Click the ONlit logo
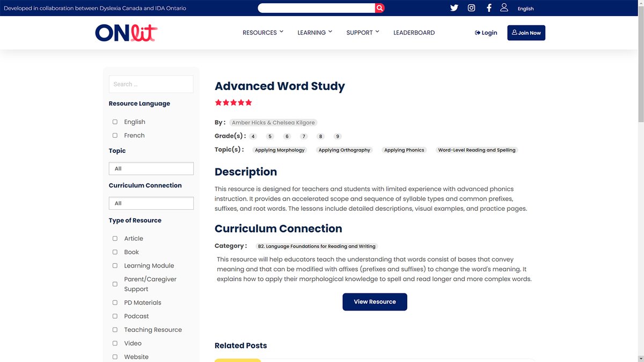644x362 pixels. [x=126, y=33]
